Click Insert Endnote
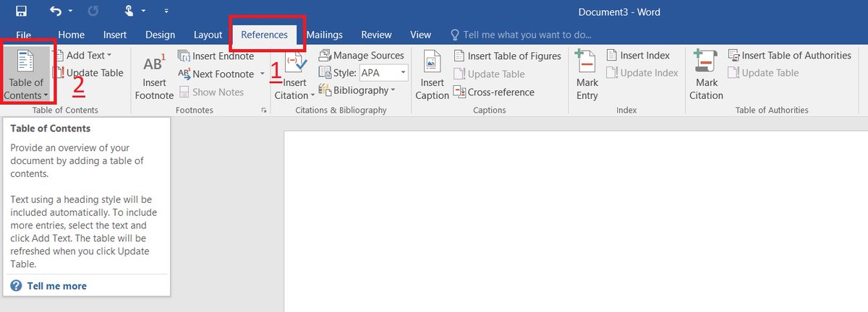This screenshot has width=868, height=312. (x=216, y=56)
